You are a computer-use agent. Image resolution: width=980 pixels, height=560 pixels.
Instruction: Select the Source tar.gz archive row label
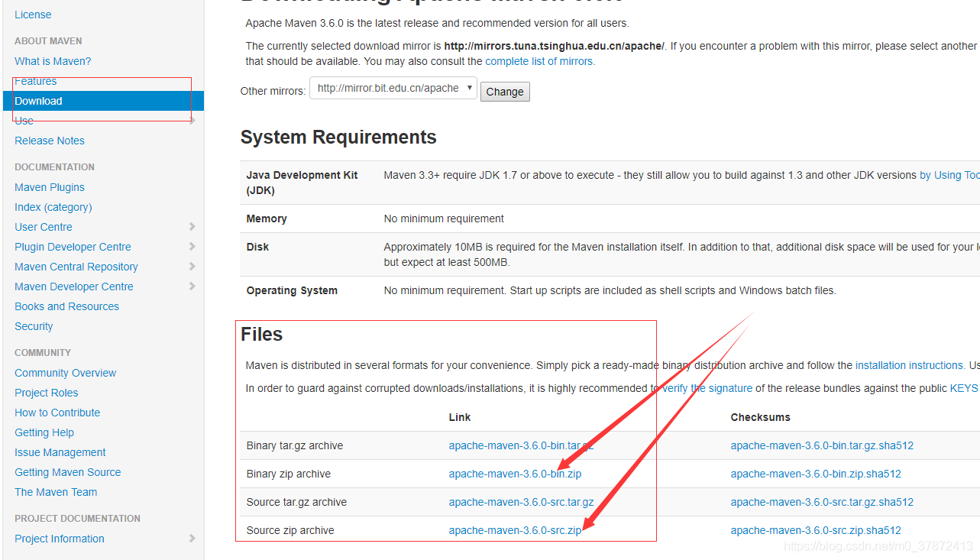coord(296,502)
